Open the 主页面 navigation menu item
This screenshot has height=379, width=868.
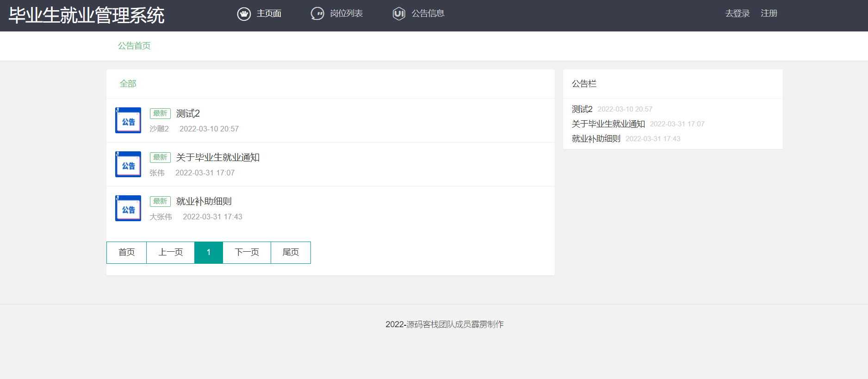click(269, 14)
